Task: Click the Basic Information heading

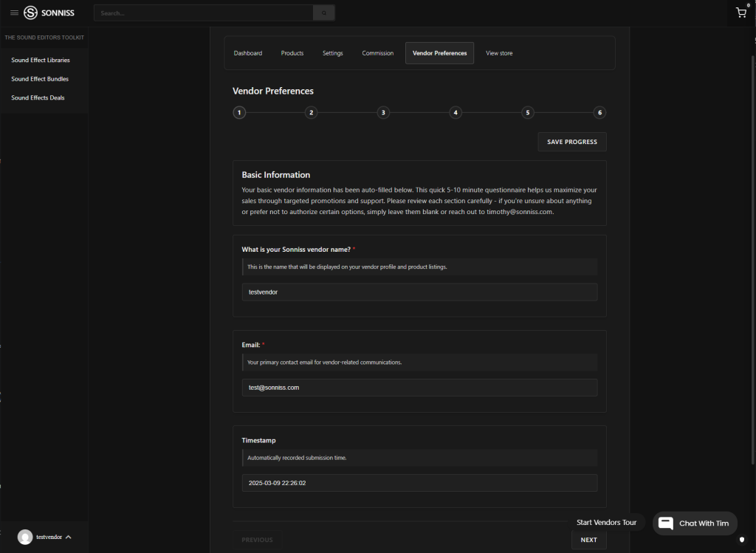Action: (x=276, y=175)
